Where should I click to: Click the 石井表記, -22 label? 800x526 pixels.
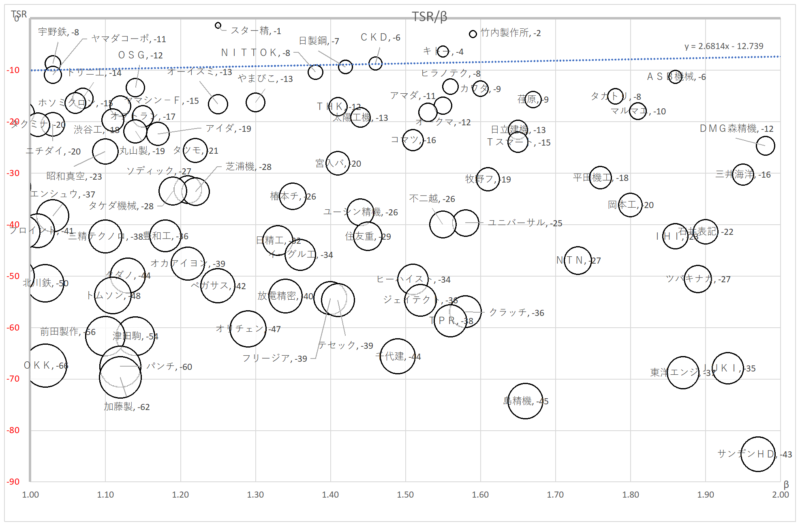pyautogui.click(x=706, y=232)
